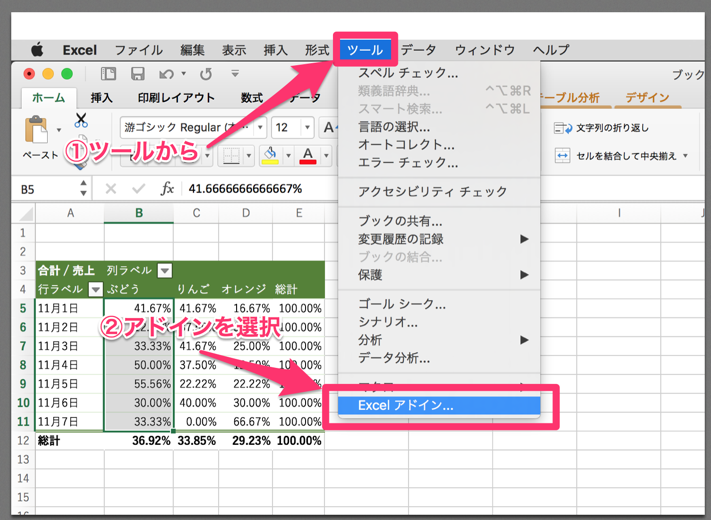The height and width of the screenshot is (520, 711).
Task: Open the paste options dropdown arrow
Action: pos(59,130)
